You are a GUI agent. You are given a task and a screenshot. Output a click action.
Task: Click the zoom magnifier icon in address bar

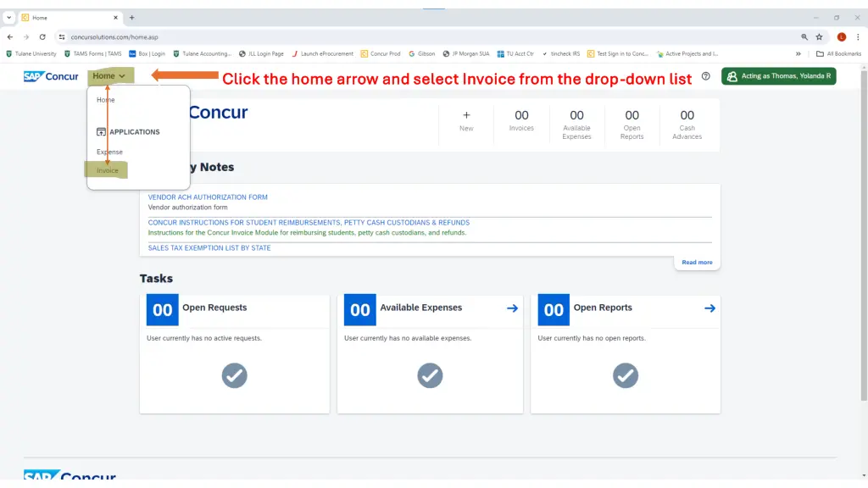(x=804, y=37)
